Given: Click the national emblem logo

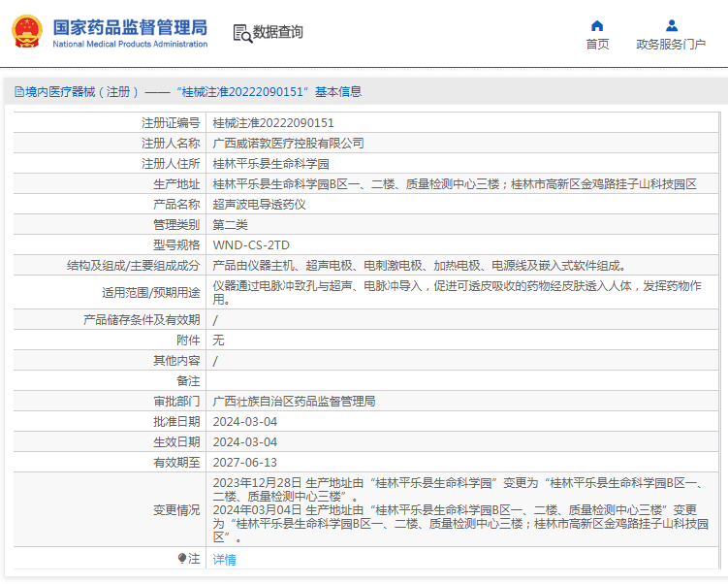Looking at the screenshot, I should click(27, 32).
